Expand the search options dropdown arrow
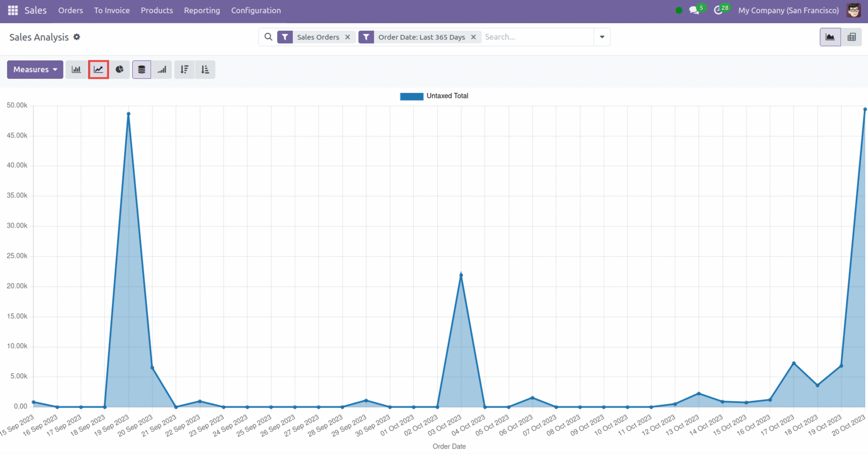Image resolution: width=868 pixels, height=454 pixels. pos(602,37)
